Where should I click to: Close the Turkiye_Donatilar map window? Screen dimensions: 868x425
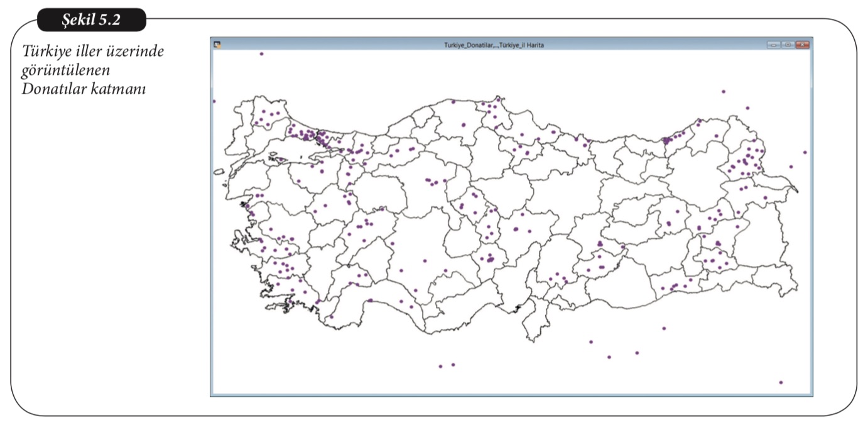[x=803, y=45]
